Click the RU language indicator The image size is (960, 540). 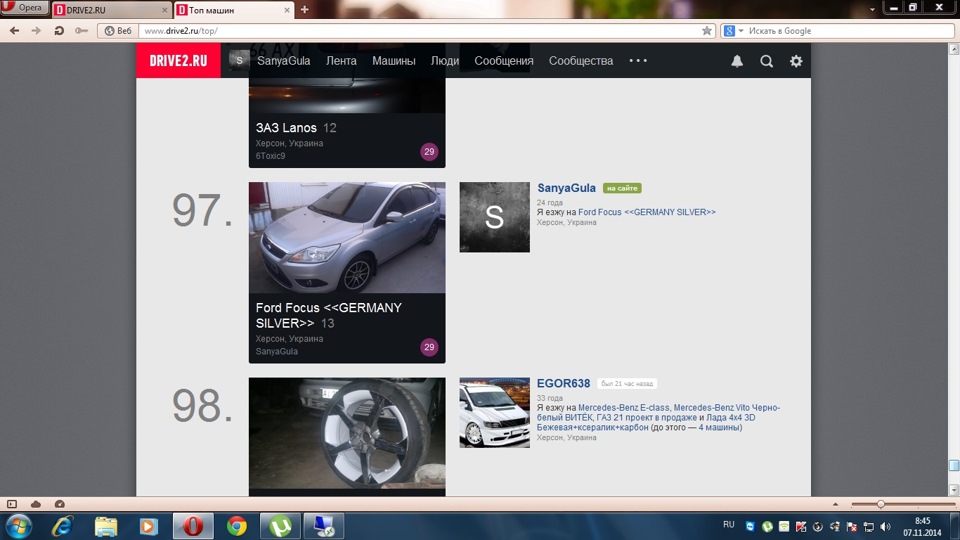[729, 525]
